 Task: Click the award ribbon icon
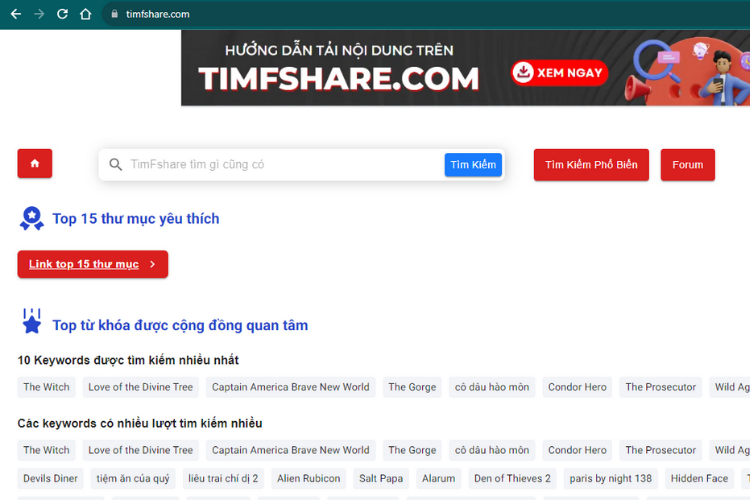32,219
